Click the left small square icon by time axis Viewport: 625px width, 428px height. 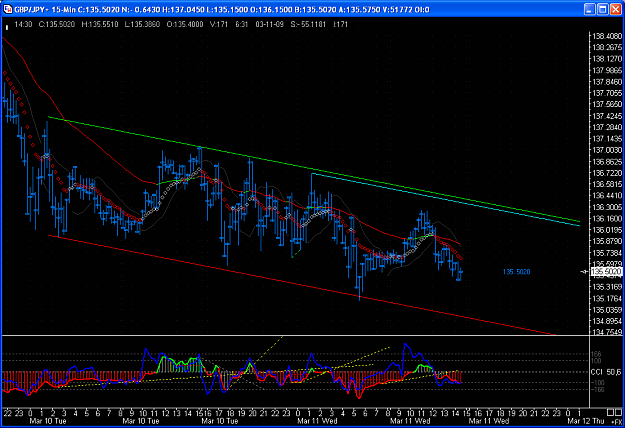coord(610,412)
